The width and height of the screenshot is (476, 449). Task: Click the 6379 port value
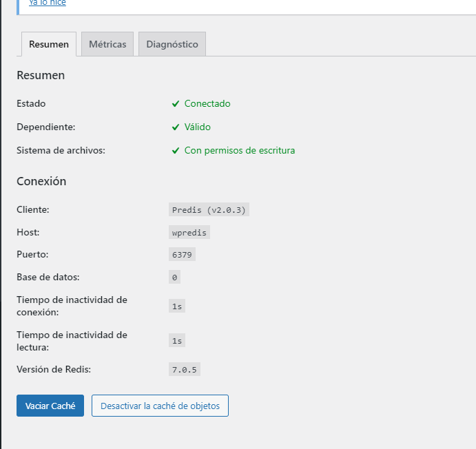tap(183, 255)
